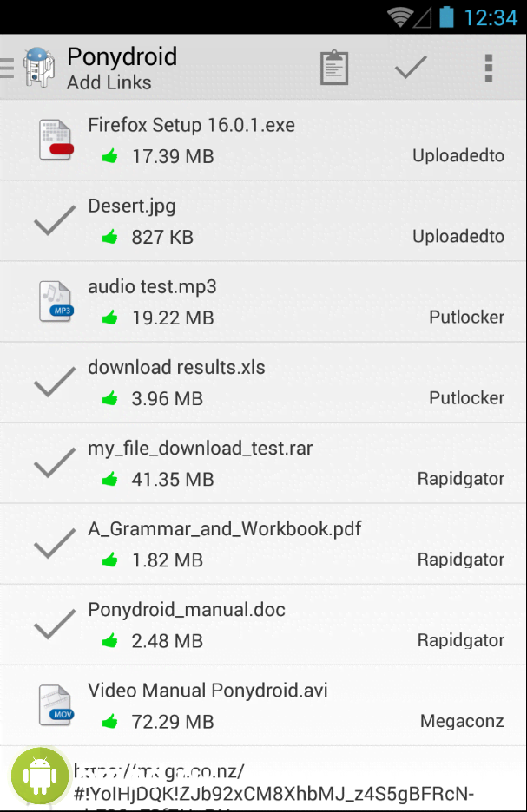The width and height of the screenshot is (527, 812).
Task: Tap the Ponydroid Add Links title
Action: [122, 68]
